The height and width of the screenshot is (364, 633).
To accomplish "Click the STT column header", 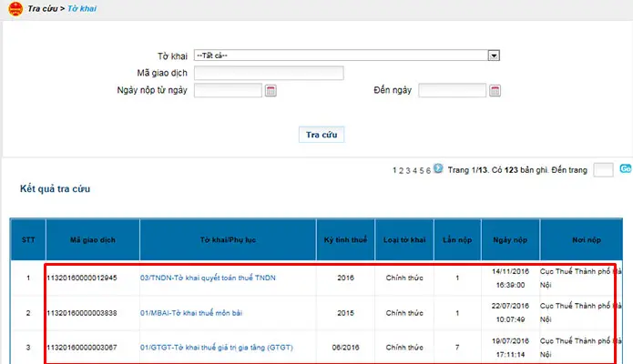I will coord(28,239).
